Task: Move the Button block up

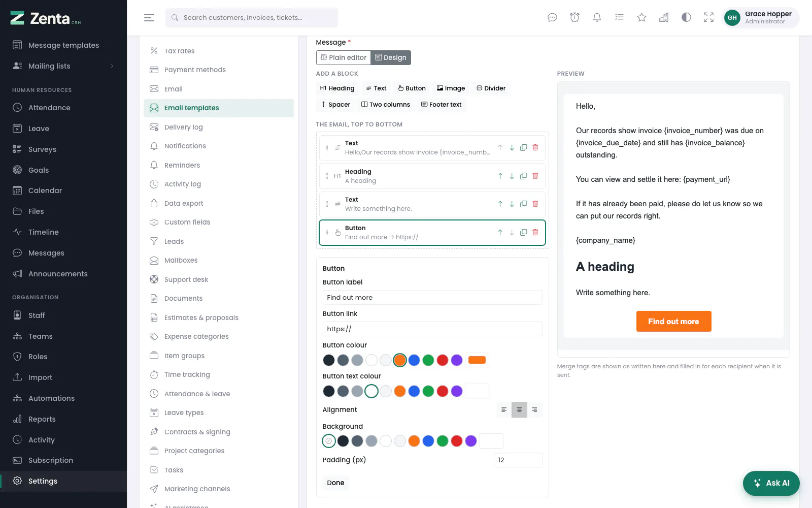Action: click(500, 232)
